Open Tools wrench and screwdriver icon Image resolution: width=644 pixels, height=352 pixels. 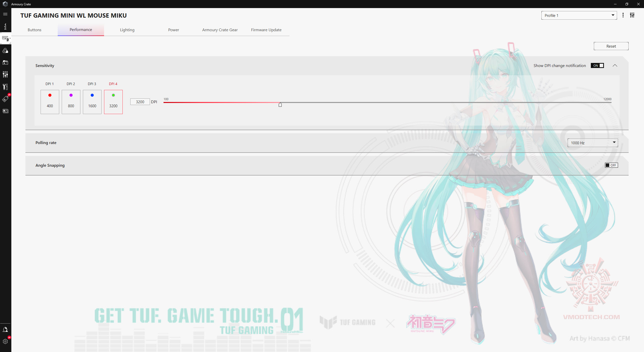tap(5, 87)
